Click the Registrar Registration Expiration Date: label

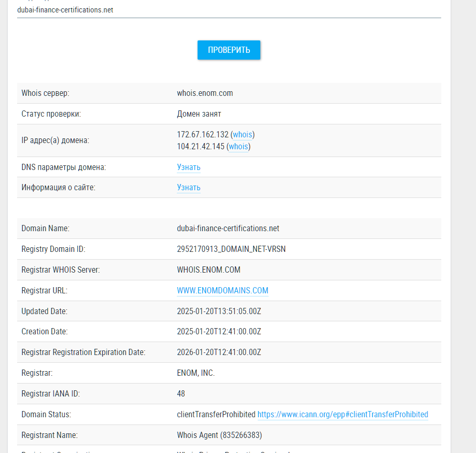pos(83,352)
